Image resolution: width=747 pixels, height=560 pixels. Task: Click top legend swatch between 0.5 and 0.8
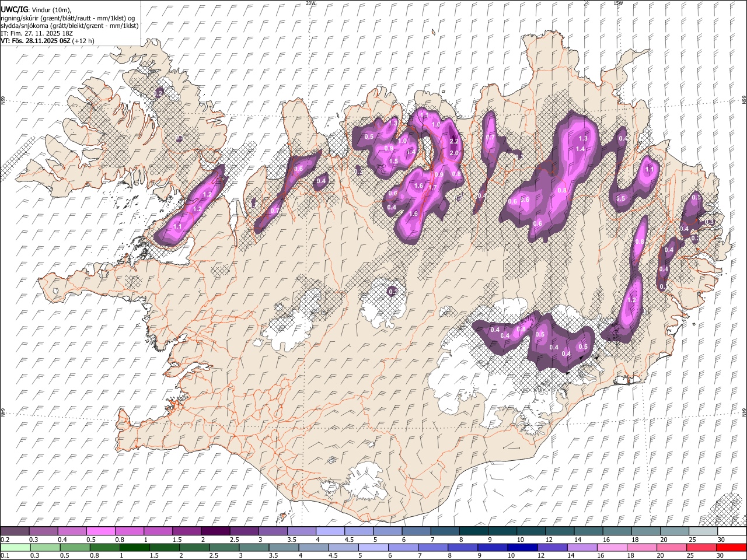(100, 531)
